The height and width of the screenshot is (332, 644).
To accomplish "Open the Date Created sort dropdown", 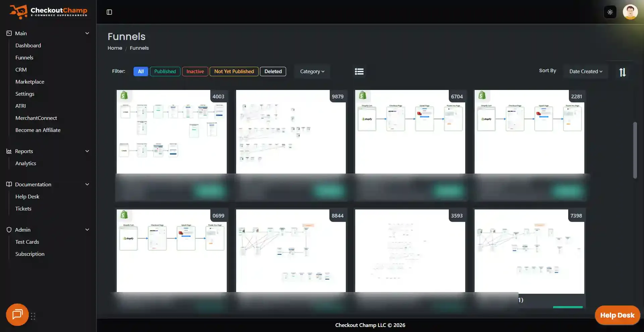I will (586, 72).
